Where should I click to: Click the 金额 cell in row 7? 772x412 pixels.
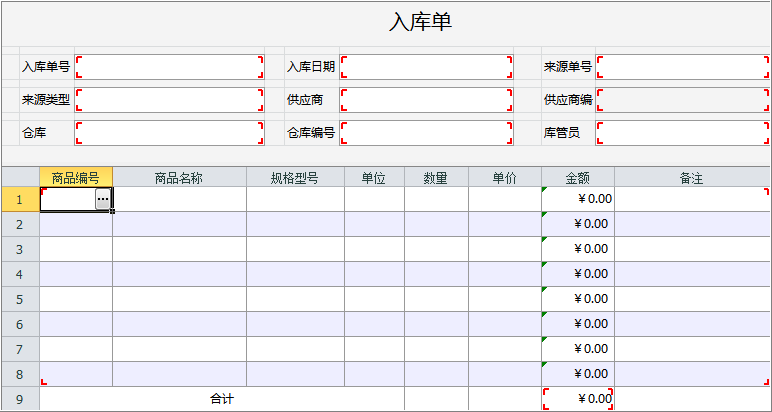578,349
